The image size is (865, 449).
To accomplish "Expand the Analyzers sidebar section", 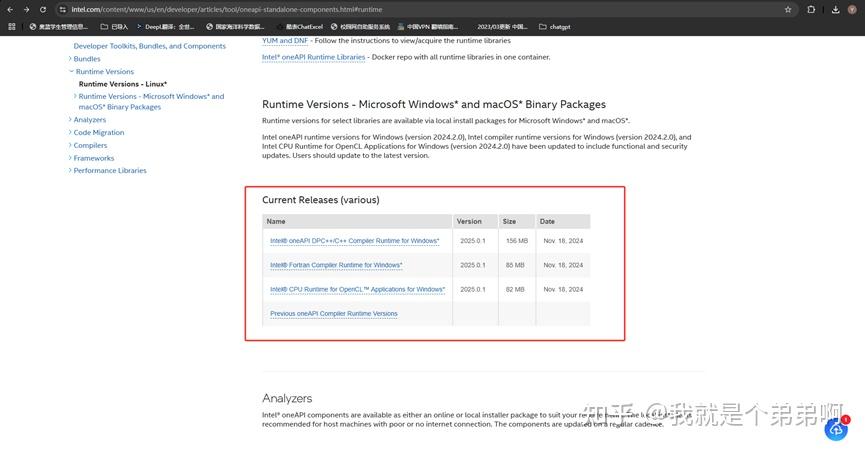I will pyautogui.click(x=70, y=120).
